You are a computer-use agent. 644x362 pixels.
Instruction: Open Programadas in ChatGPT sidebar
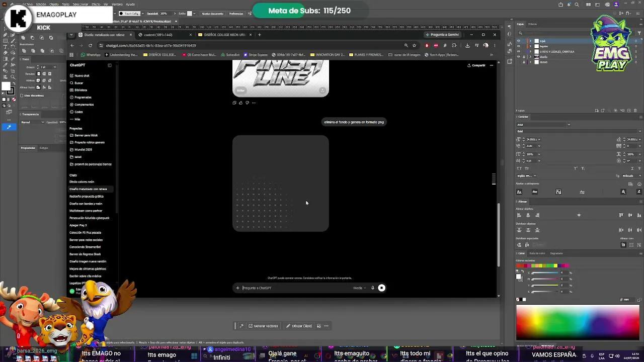click(80, 97)
